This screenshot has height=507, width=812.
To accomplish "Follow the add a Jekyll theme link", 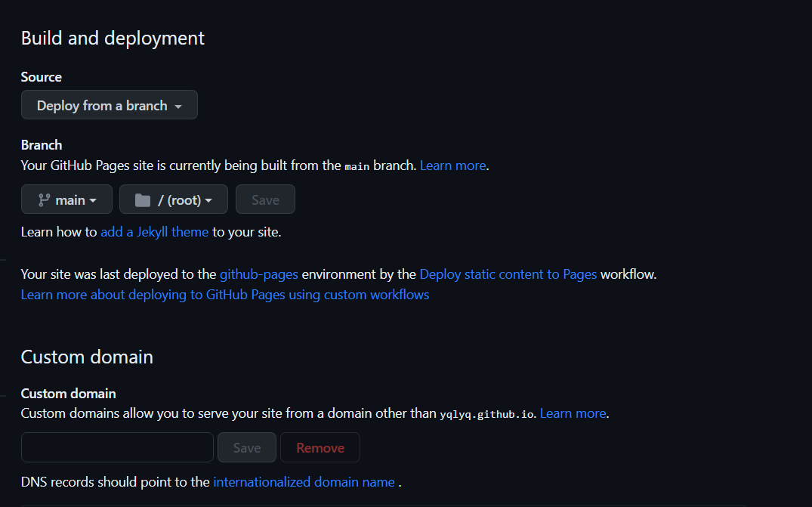I will [154, 232].
